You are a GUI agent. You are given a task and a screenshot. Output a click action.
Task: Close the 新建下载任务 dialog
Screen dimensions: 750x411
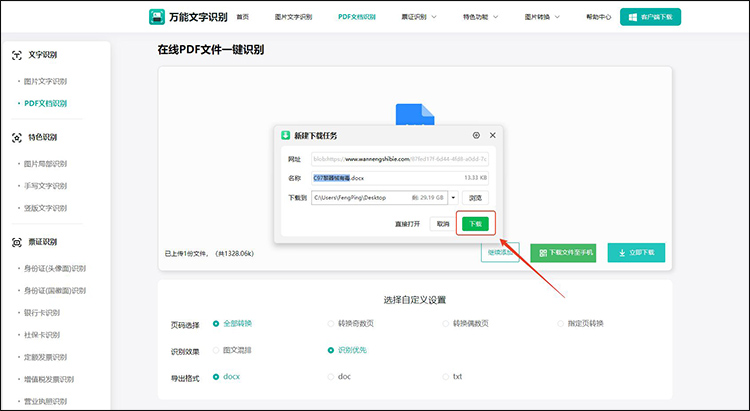493,135
